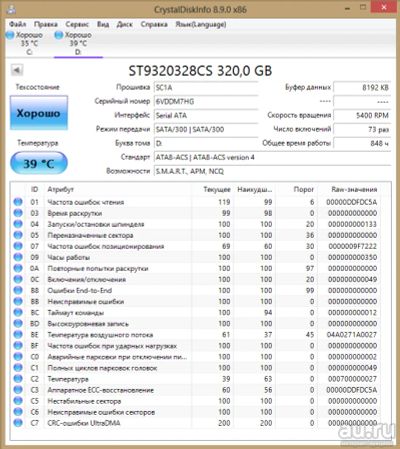
Task: Click the Прошивка firmware field SC1A
Action: 206,87
